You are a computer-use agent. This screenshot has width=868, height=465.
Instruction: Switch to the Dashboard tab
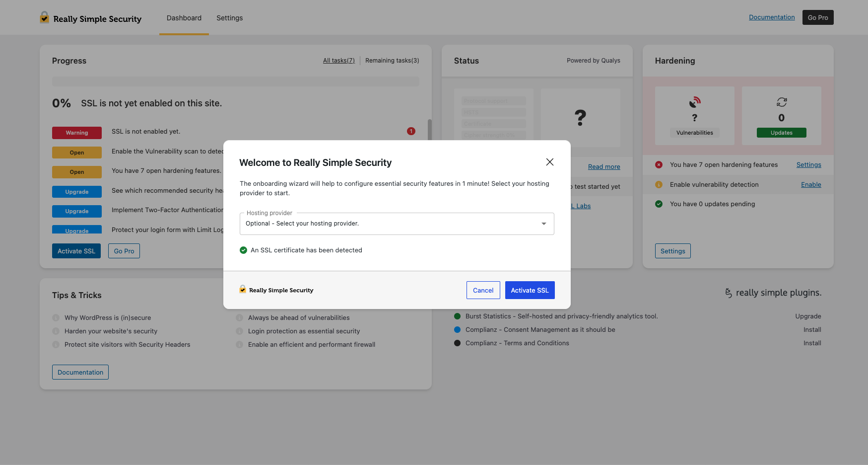tap(184, 18)
